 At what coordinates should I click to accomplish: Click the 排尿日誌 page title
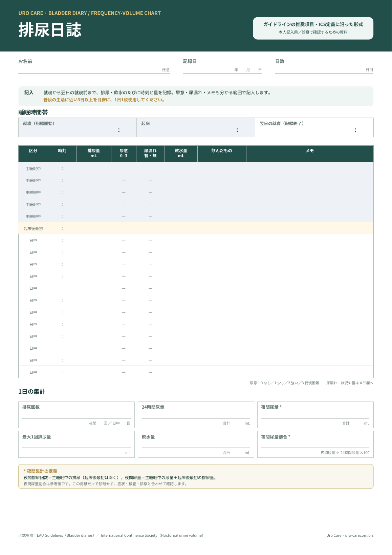50,30
